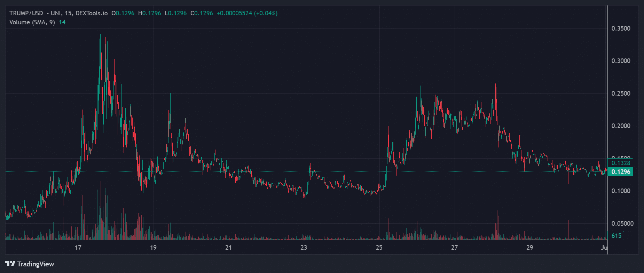Image resolution: width=644 pixels, height=273 pixels.
Task: Click the TradingView logo
Action: (x=30, y=264)
